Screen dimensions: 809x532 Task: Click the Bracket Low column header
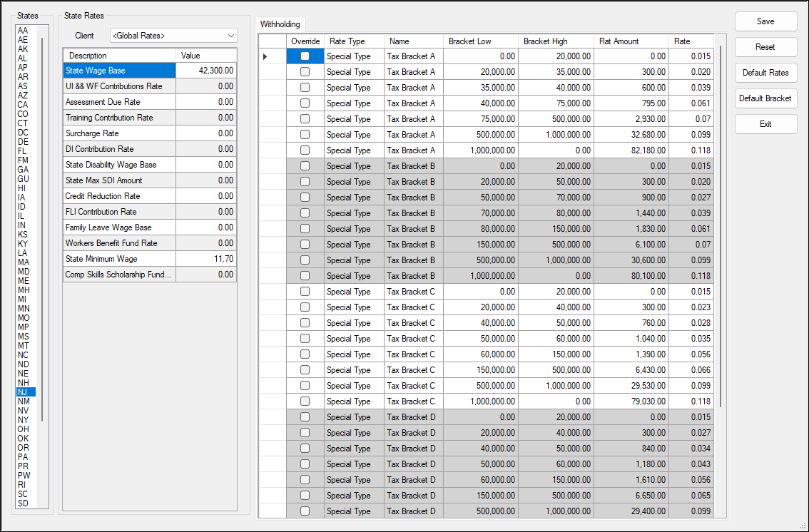click(x=480, y=41)
